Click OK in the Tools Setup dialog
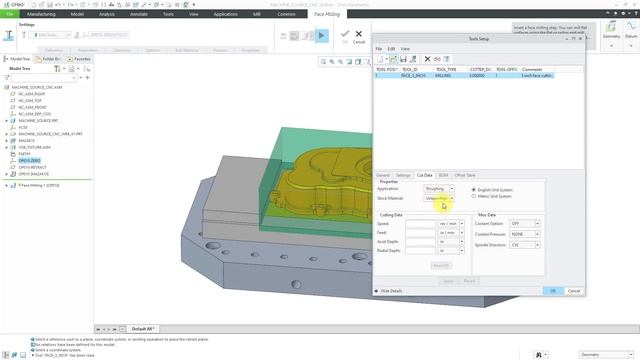This screenshot has width=640, height=360. coord(553,291)
